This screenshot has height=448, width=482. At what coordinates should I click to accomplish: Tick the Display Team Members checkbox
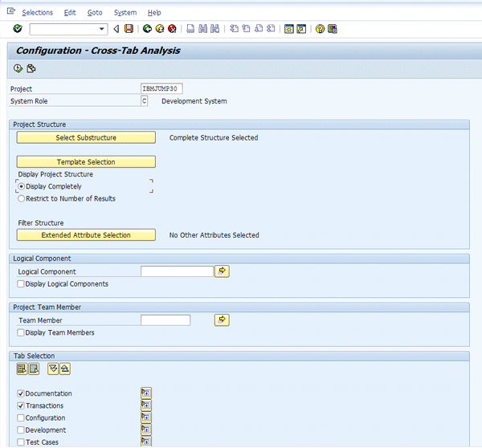click(x=21, y=332)
